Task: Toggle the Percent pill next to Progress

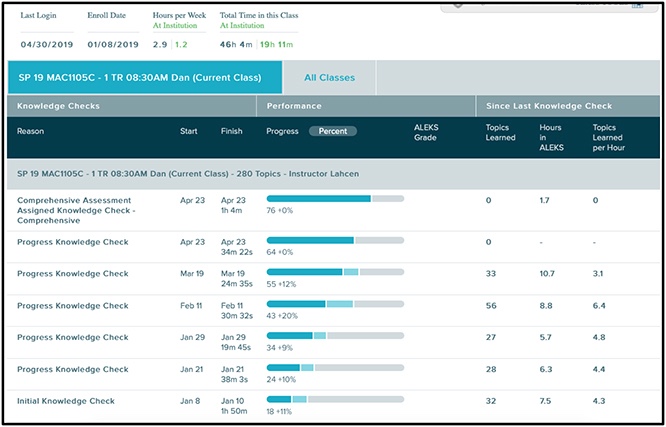Action: [332, 131]
